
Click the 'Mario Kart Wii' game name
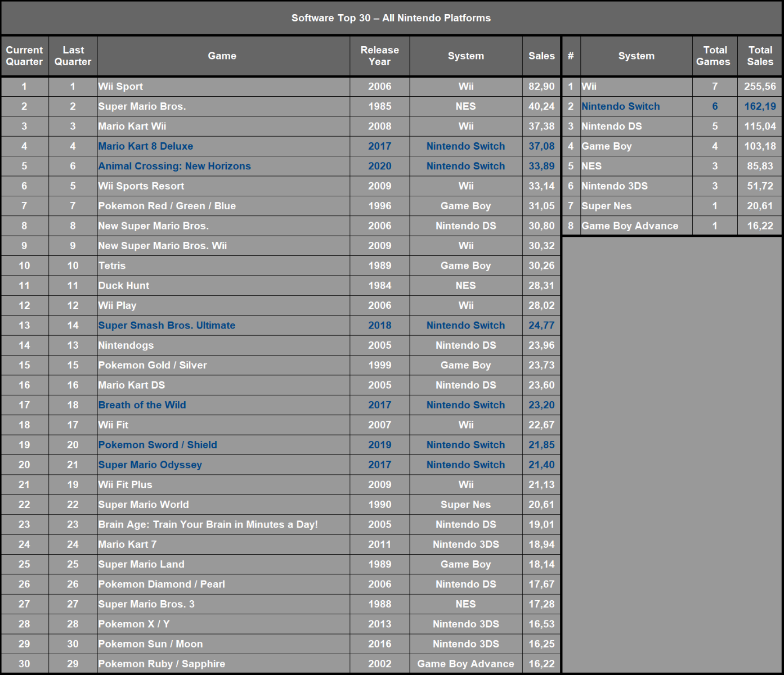(x=132, y=127)
